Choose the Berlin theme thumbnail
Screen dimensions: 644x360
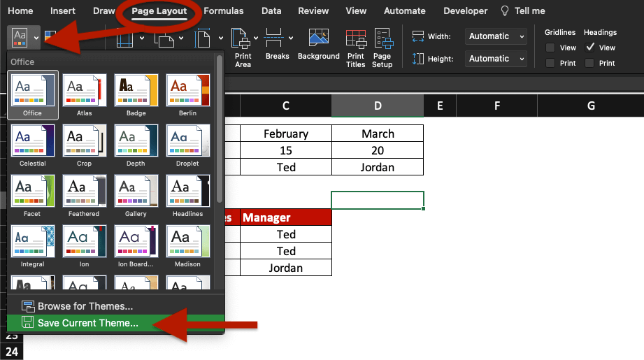click(x=187, y=95)
